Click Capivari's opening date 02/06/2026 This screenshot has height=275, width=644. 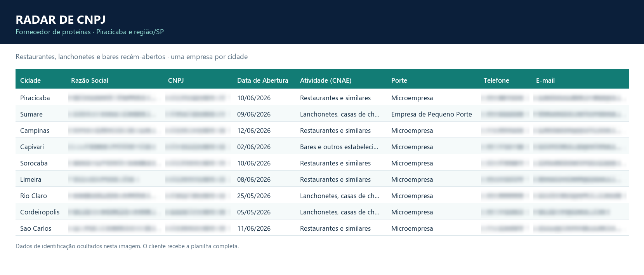tap(254, 147)
